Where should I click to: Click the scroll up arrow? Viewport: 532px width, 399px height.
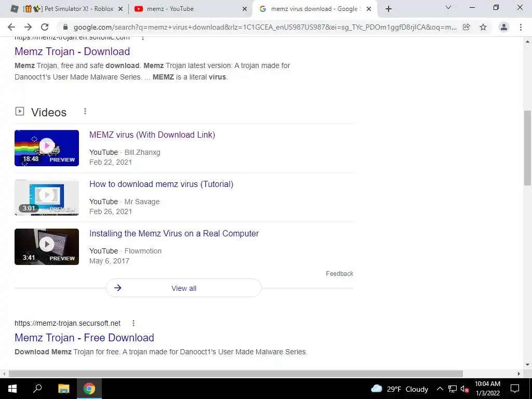click(x=527, y=42)
